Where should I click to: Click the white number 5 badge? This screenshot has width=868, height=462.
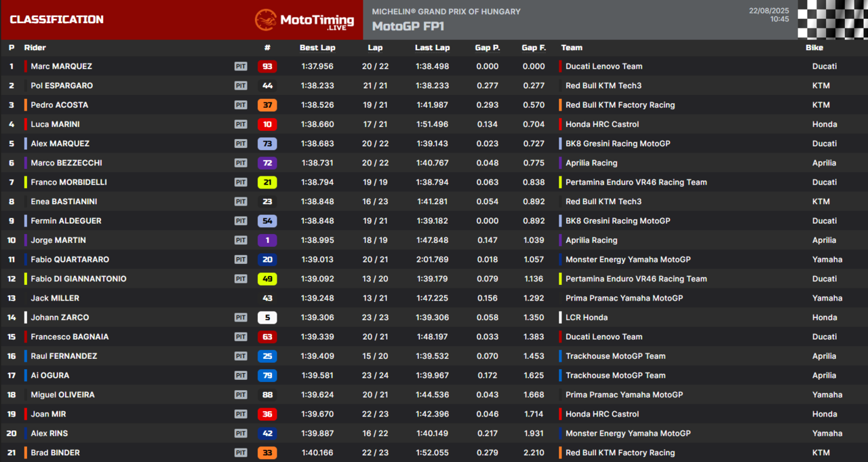pos(267,317)
